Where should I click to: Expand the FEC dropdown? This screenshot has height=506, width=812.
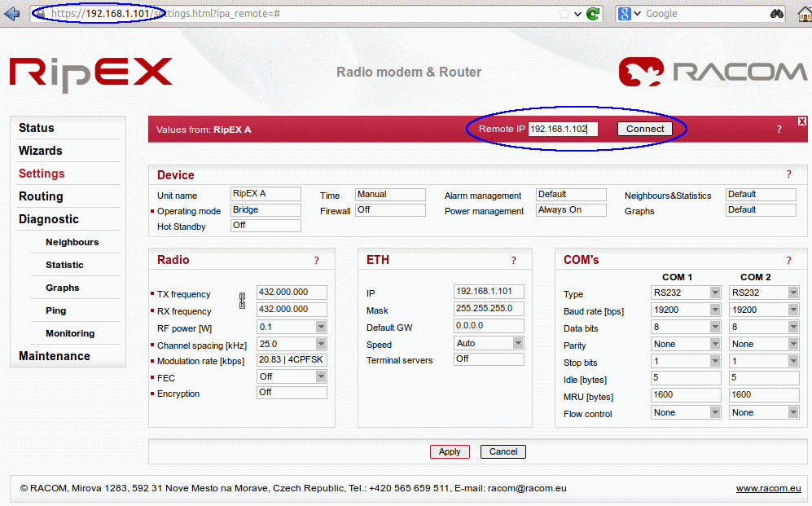(321, 376)
